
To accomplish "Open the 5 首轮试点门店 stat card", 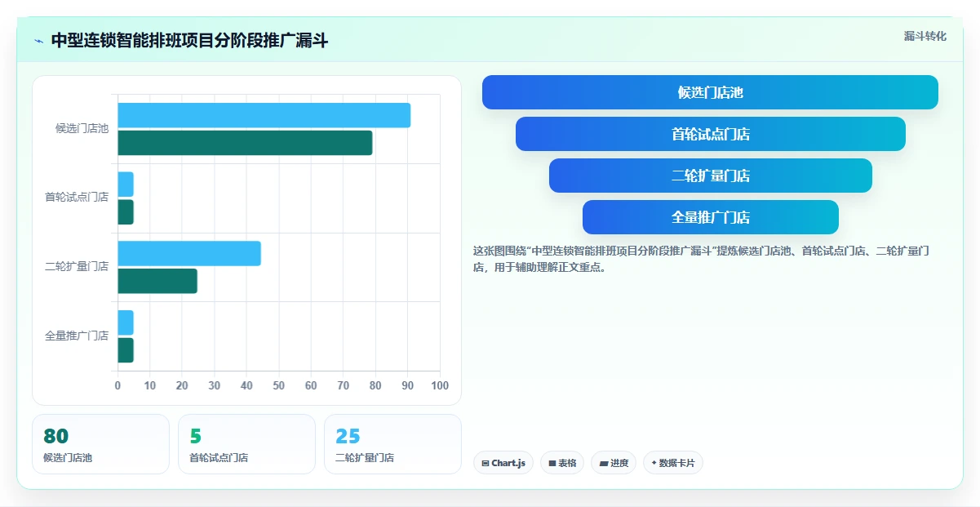I will point(246,444).
